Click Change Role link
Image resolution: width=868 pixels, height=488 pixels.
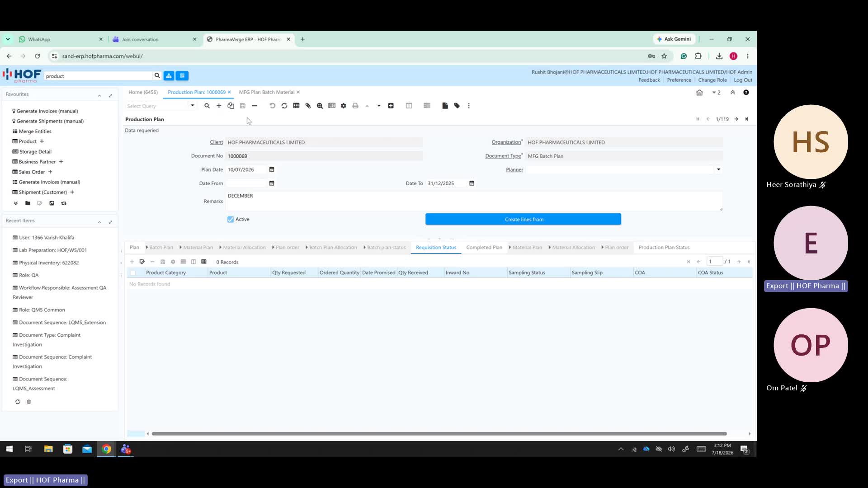712,80
